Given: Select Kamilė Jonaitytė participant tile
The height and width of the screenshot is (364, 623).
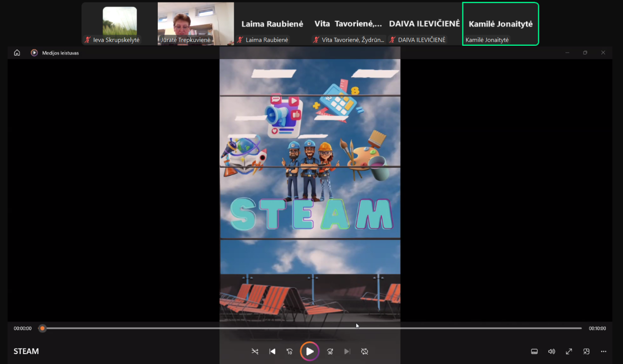Looking at the screenshot, I should click(x=500, y=24).
